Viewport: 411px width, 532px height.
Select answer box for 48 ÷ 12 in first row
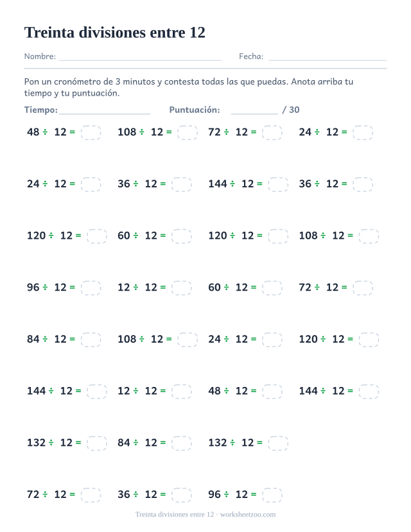(91, 133)
